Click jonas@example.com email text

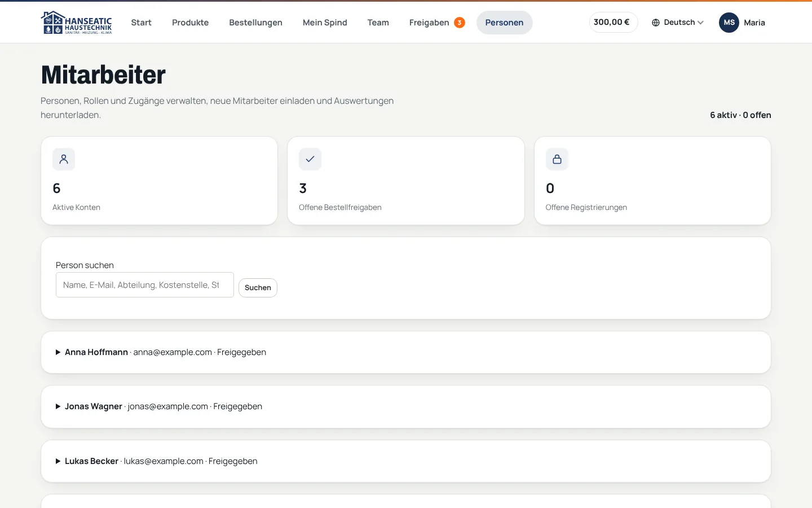167,406
